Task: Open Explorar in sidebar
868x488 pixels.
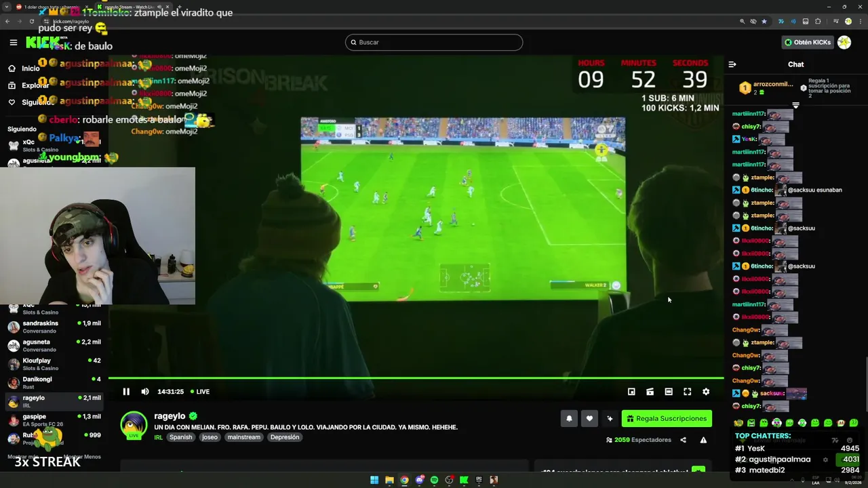Action: point(27,85)
